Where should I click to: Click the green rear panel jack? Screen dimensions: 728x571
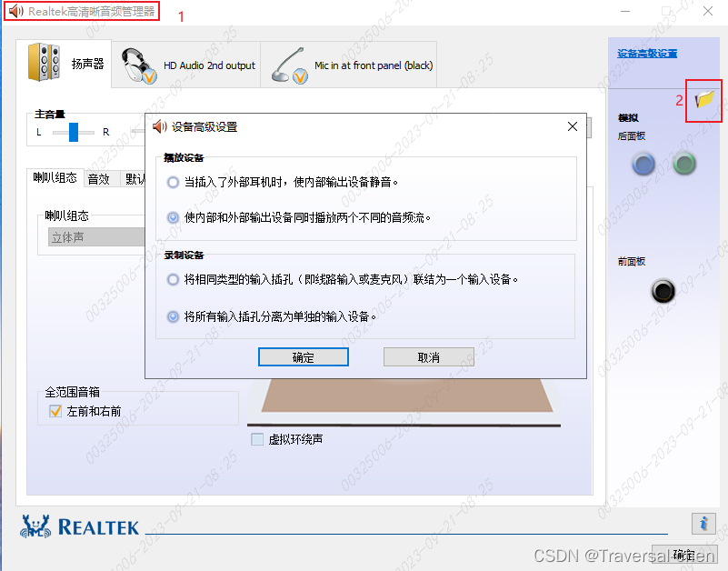[x=684, y=164]
